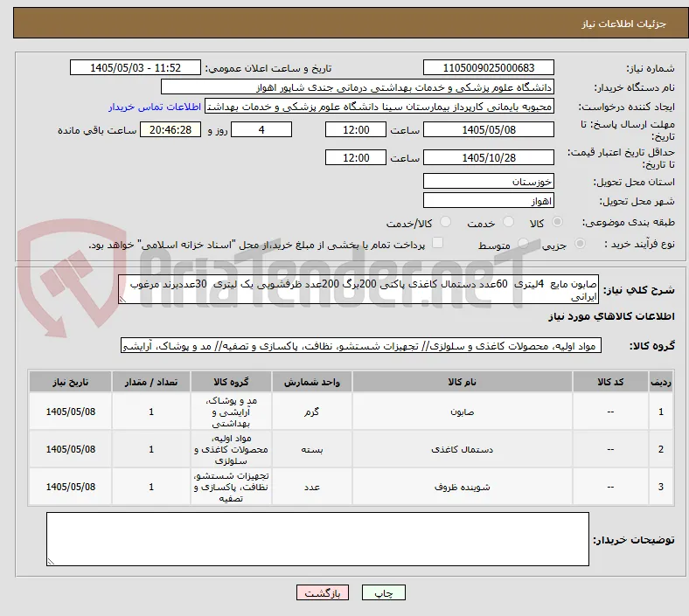Click the نام کالا column header
This screenshot has height=616, width=689.
[x=463, y=382]
